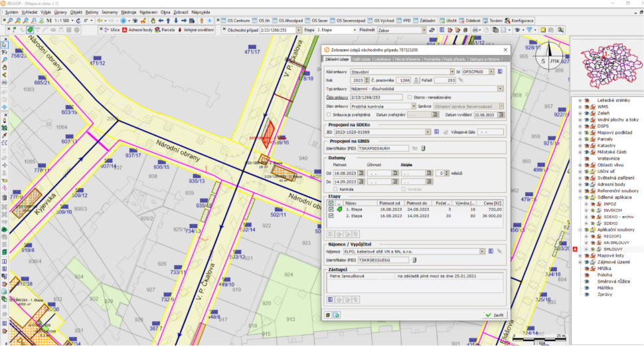
Task: Open the Typ smlouvy dropdown
Action: 499,88
